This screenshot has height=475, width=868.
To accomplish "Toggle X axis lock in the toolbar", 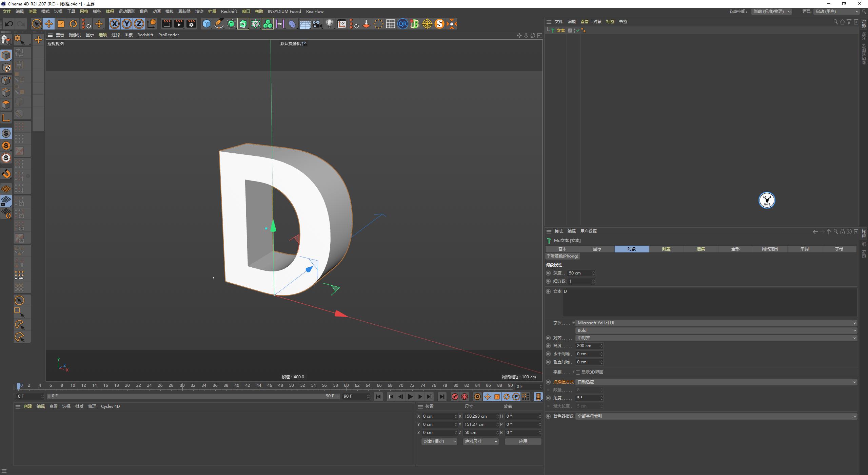I will tap(115, 24).
